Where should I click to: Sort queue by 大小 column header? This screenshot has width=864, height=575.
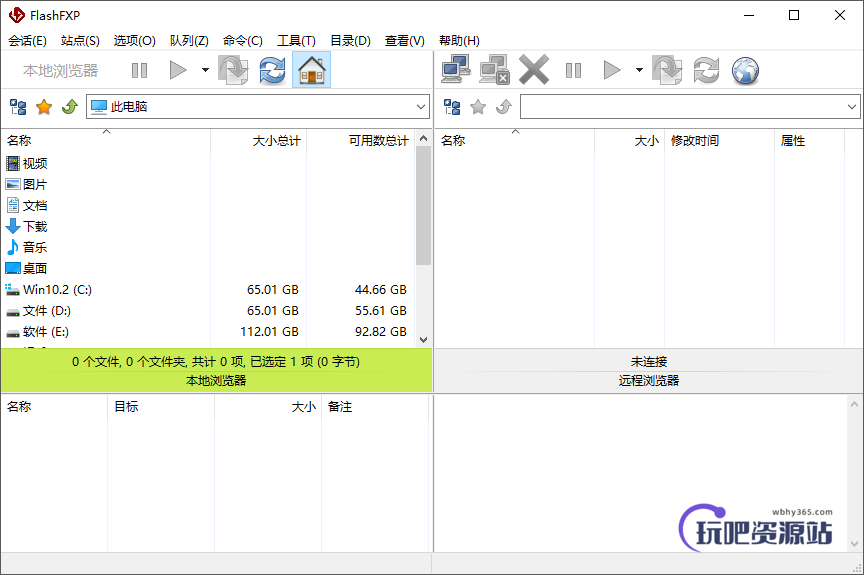coord(268,407)
